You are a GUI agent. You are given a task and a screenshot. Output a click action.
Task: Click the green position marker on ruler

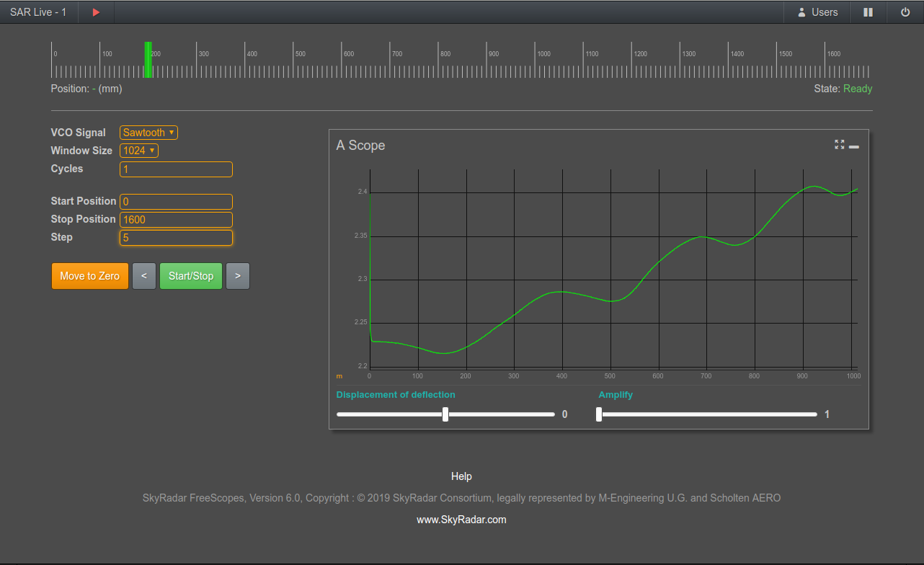[x=148, y=60]
